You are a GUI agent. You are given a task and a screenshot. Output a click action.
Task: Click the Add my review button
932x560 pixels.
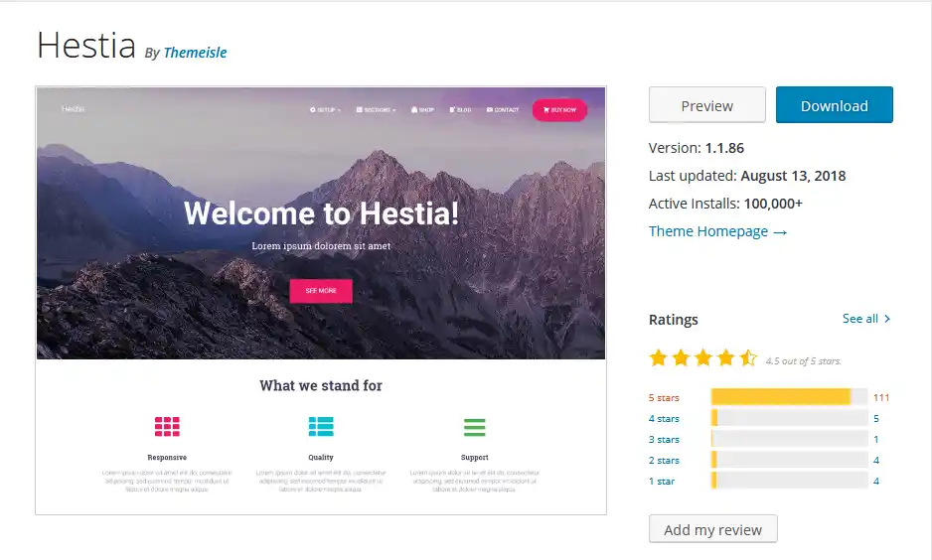point(712,529)
